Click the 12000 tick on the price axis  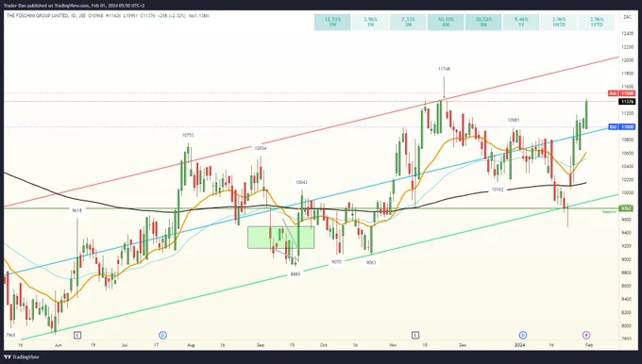627,60
